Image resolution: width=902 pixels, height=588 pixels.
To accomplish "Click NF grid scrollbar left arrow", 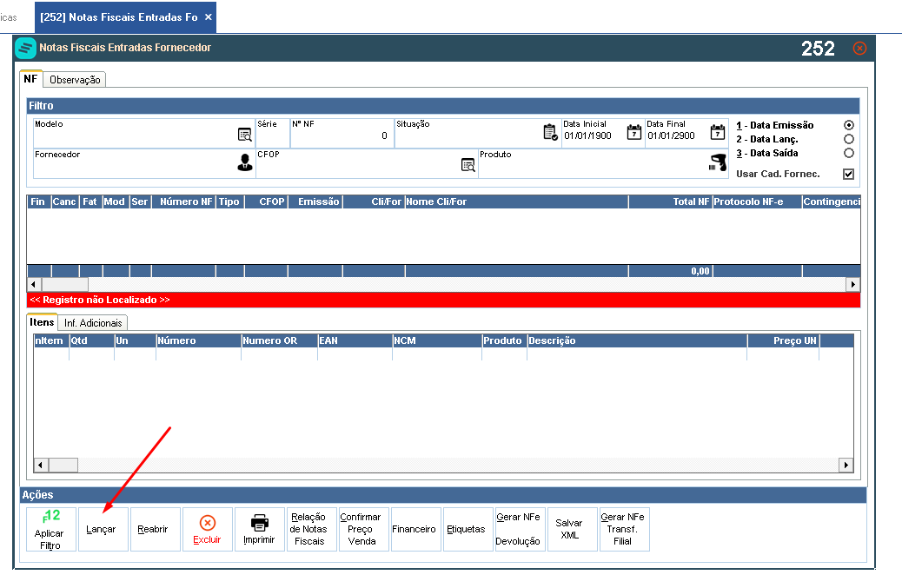I will (x=33, y=284).
